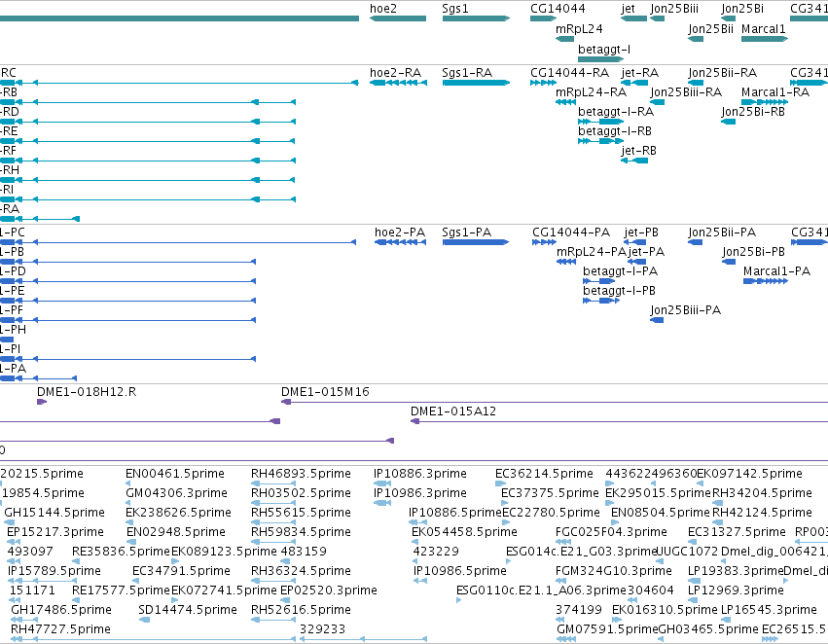This screenshot has width=828, height=644.
Task: Select EST EC37375.5prime
Action: (x=550, y=493)
